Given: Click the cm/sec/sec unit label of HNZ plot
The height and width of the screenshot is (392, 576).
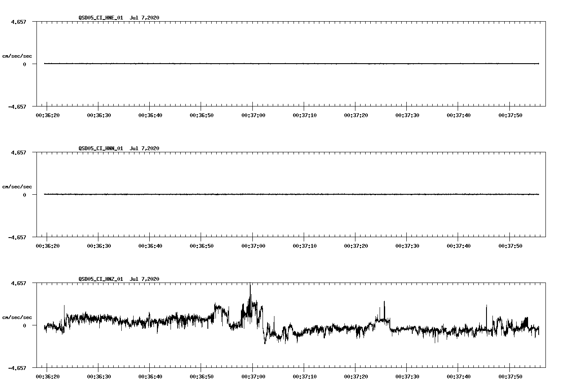Looking at the screenshot, I should (17, 317).
